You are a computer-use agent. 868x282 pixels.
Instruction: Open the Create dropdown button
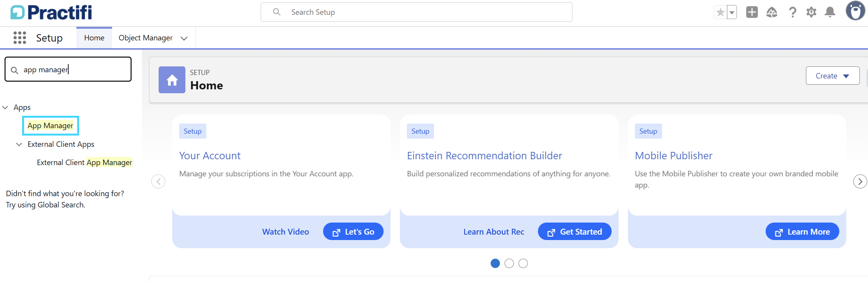point(833,76)
